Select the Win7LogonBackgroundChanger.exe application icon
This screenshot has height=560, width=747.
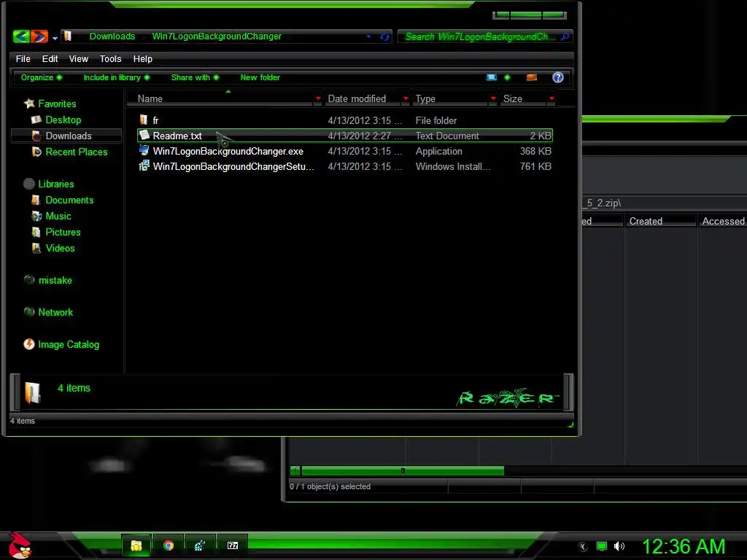(144, 150)
